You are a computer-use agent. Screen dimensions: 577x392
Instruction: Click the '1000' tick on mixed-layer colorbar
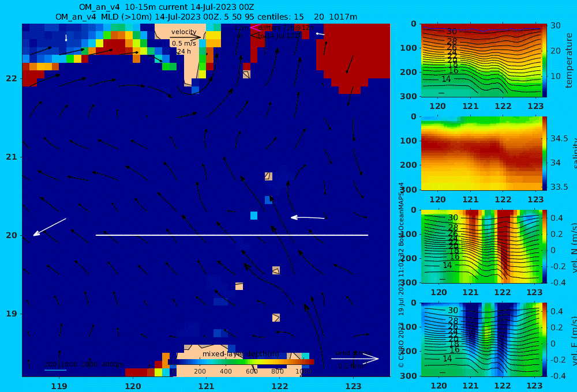pos(304,371)
